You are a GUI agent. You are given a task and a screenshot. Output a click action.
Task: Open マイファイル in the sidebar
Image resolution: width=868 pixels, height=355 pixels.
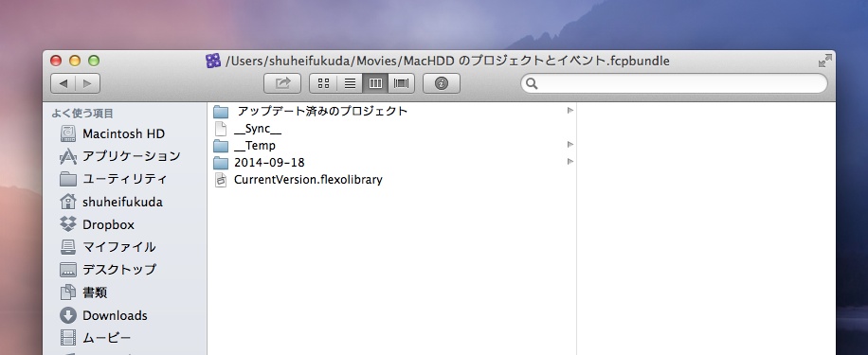point(119,247)
